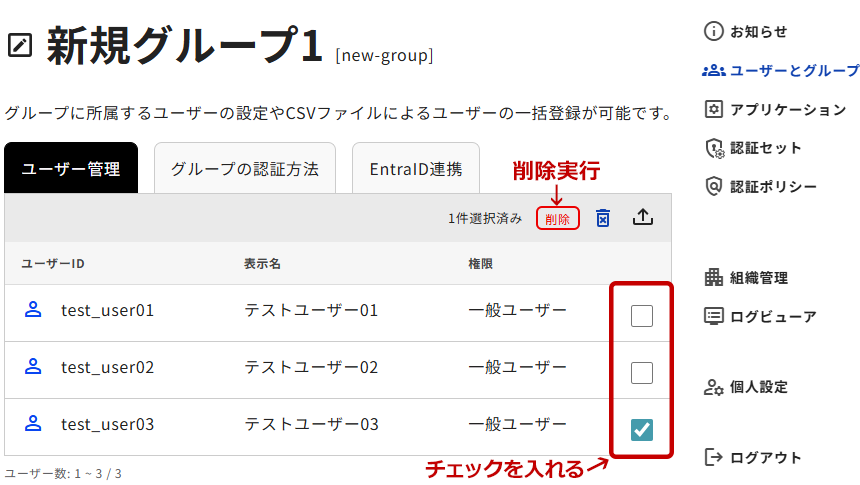Click the edit pencil icon beside 新規グループ1
The width and height of the screenshot is (860, 485).
[19, 45]
